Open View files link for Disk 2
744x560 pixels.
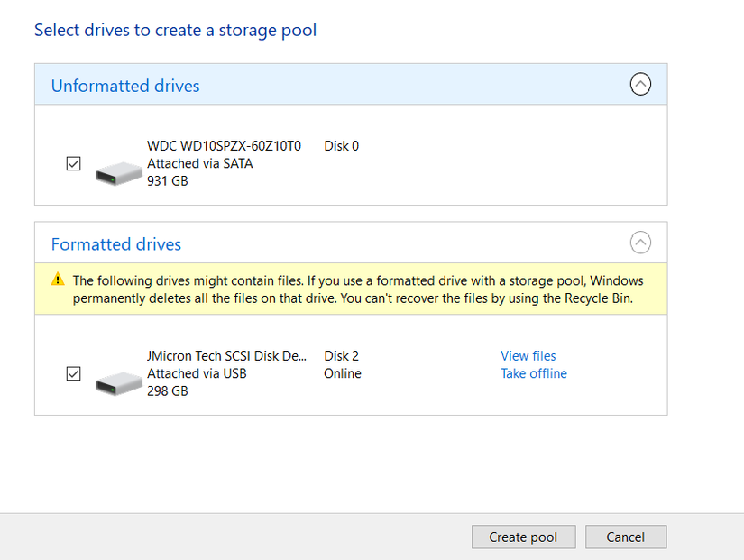click(528, 356)
